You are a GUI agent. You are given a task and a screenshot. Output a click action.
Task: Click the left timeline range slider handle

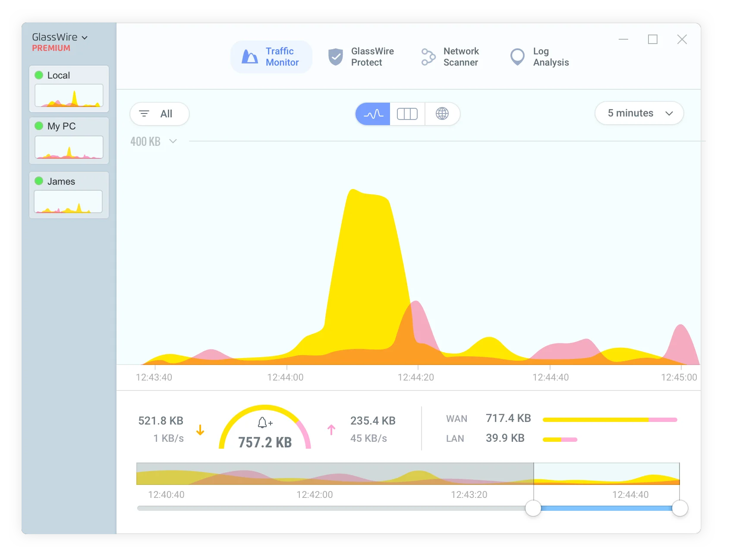(533, 508)
